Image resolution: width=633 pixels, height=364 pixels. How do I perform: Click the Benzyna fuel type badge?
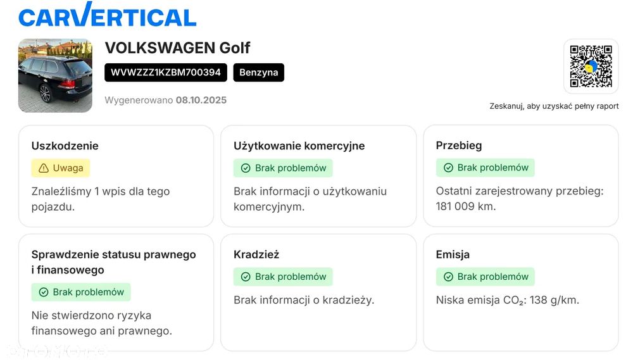point(258,72)
